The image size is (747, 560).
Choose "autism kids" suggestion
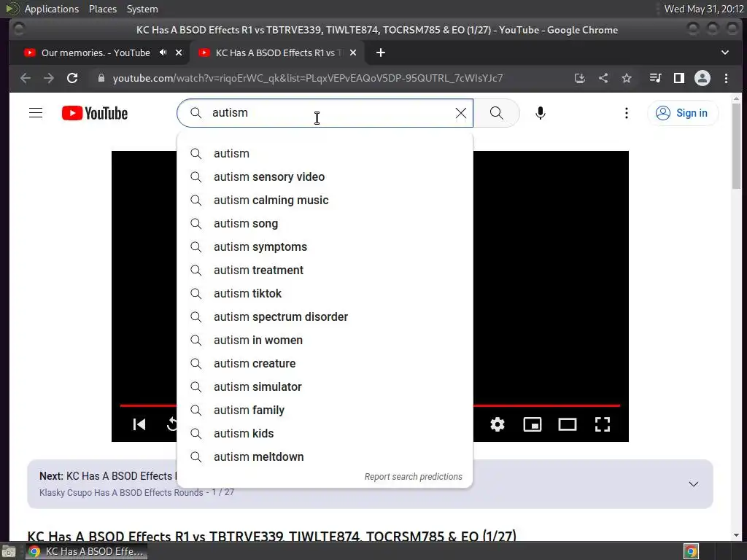[325, 433]
